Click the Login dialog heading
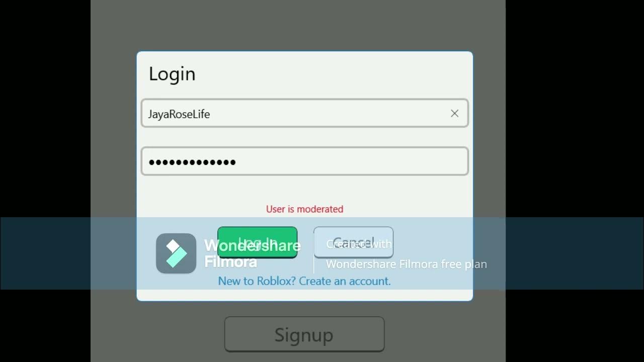This screenshot has height=362, width=644. coord(172,74)
